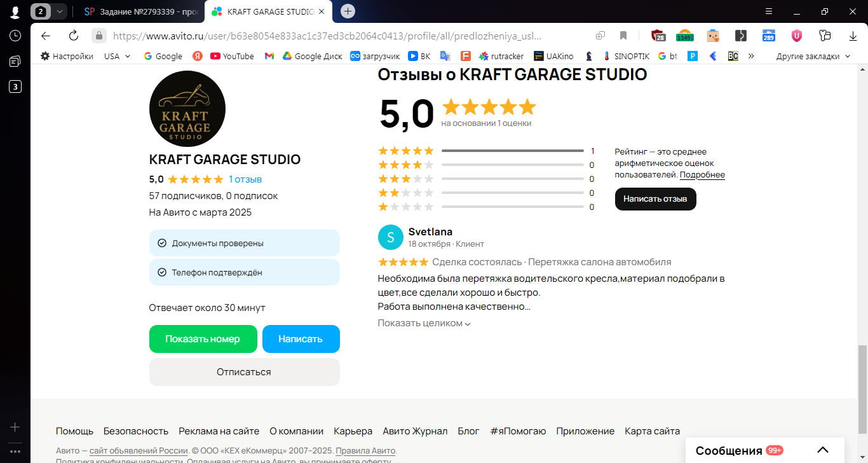Open the blue calendar extension showing 289
This screenshot has width=868, height=463.
pyautogui.click(x=769, y=36)
